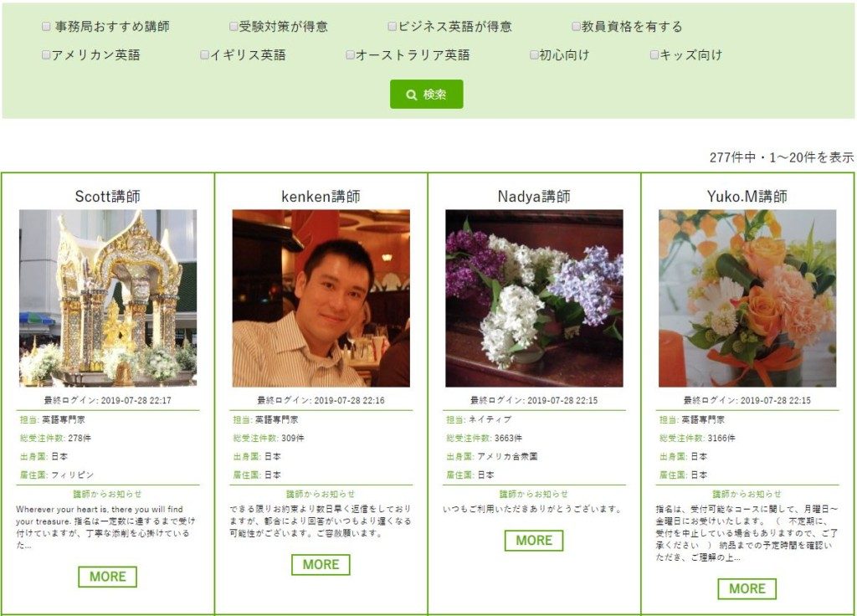Click the Nadya講師 name heading
Screen dimensions: 857x616
pyautogui.click(x=534, y=196)
